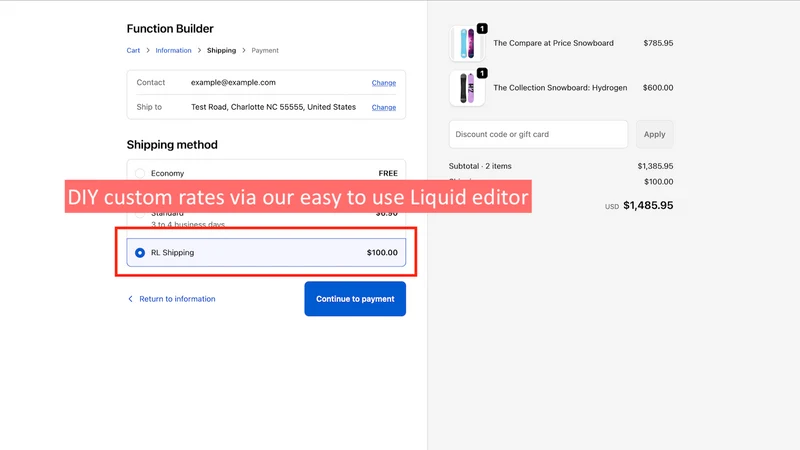
Task: Click the chevron between Cart and Information
Action: point(148,51)
